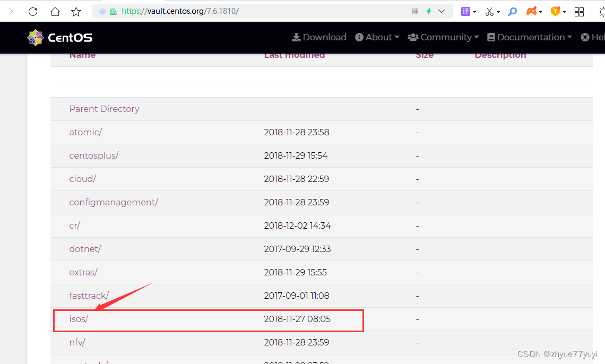Open the atomic/ directory
This screenshot has height=364, width=605.
tap(85, 132)
